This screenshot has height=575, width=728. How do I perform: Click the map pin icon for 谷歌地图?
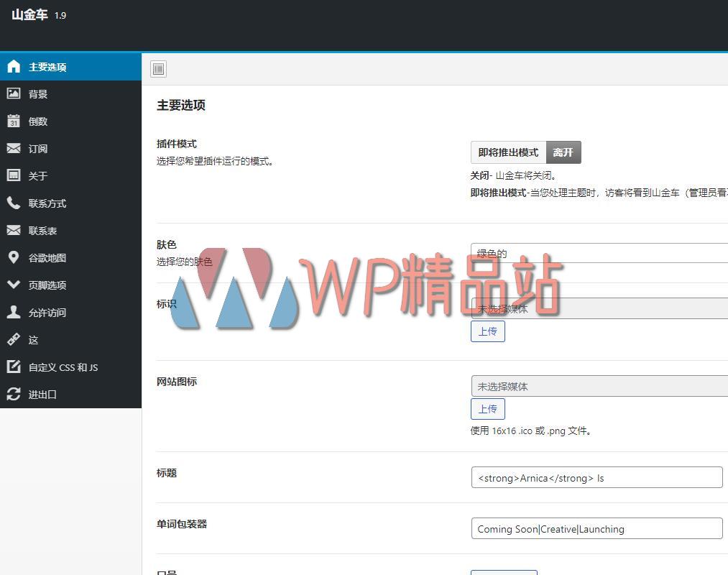pyautogui.click(x=14, y=257)
